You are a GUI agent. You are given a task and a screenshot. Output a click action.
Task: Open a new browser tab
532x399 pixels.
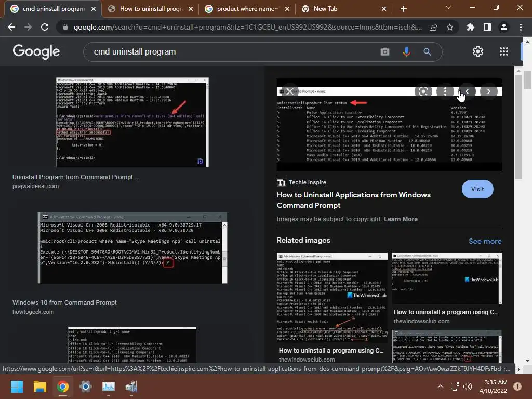tap(403, 9)
